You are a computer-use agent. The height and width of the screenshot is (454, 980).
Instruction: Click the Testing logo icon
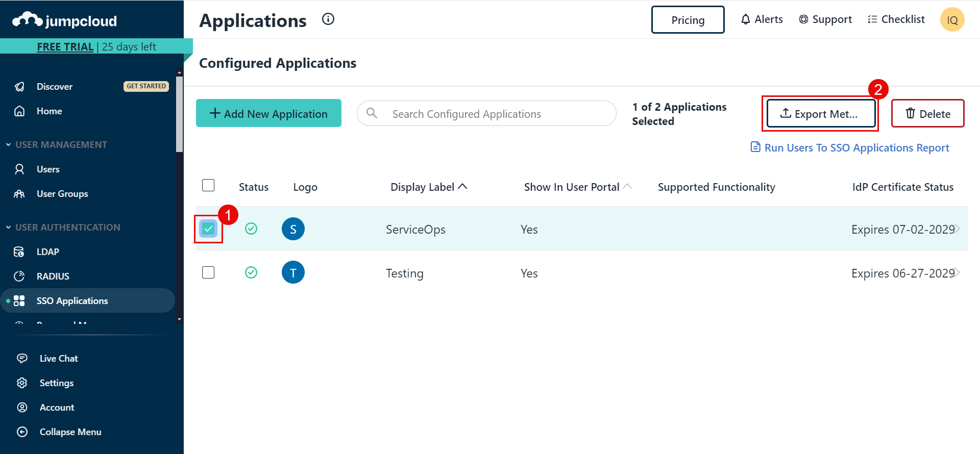[x=293, y=273]
